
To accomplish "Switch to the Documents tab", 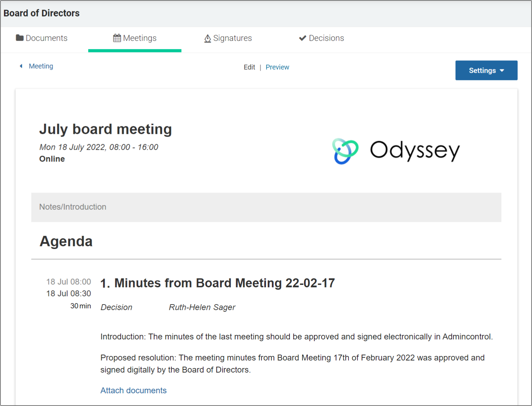I will tap(42, 38).
